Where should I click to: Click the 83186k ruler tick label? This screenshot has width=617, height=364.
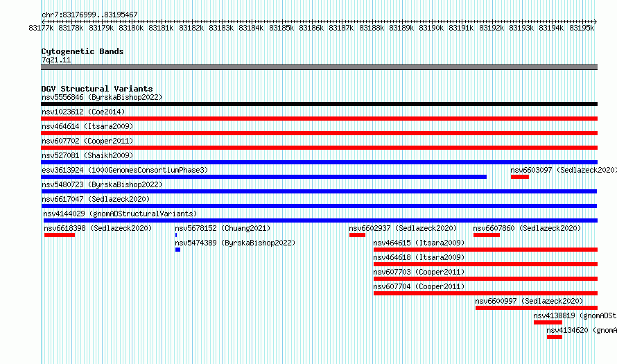(x=311, y=28)
